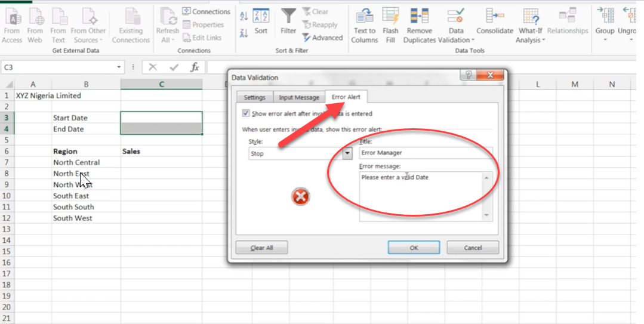644x324 pixels.
Task: Click the dialog Help question mark button
Action: point(468,75)
